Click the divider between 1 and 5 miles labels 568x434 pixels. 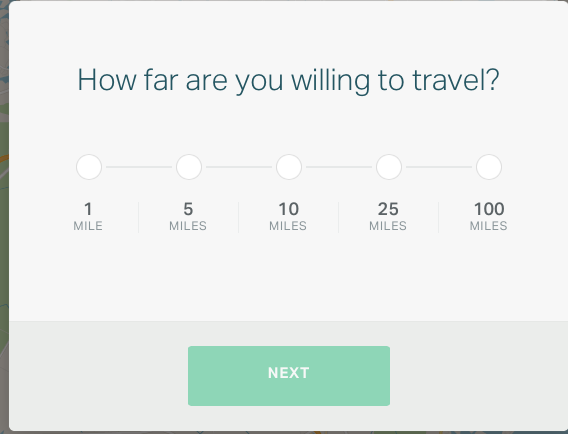pos(138,217)
